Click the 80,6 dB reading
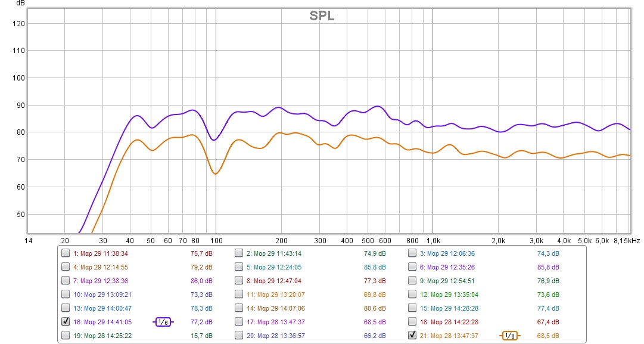This screenshot has width=644, height=344. (x=375, y=308)
